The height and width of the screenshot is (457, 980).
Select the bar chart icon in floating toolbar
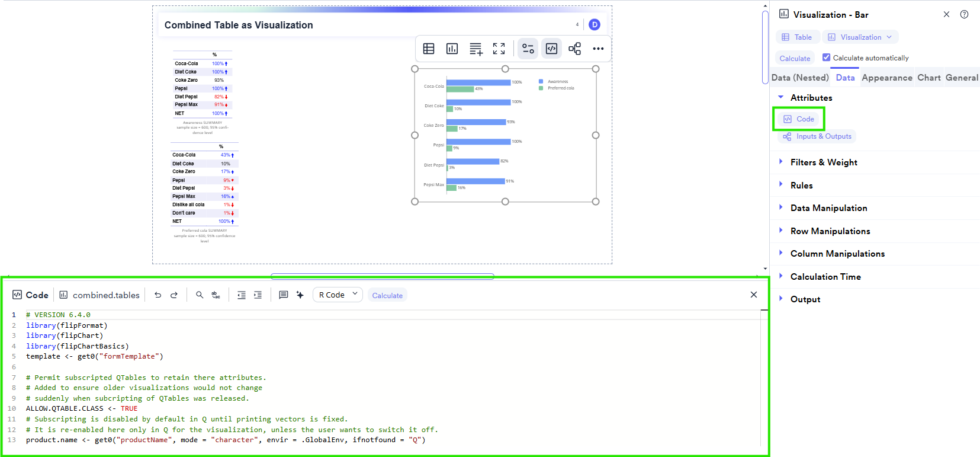[x=452, y=49]
